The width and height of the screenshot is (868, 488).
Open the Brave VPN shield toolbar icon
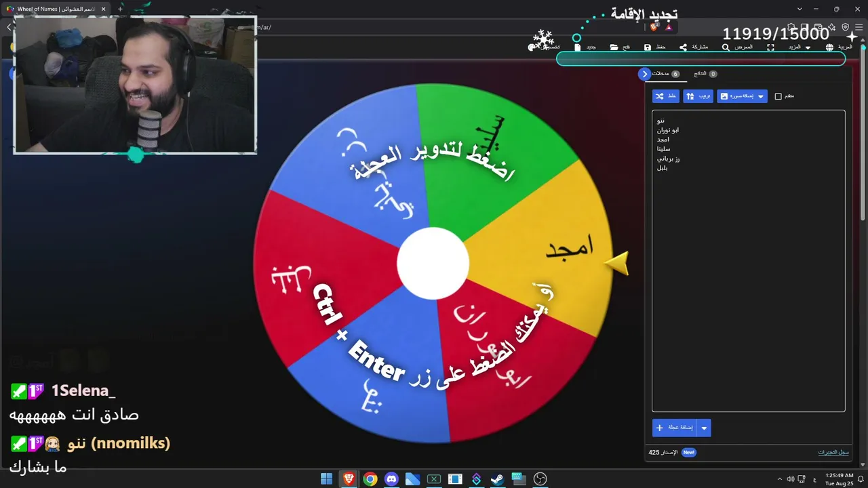(x=846, y=27)
